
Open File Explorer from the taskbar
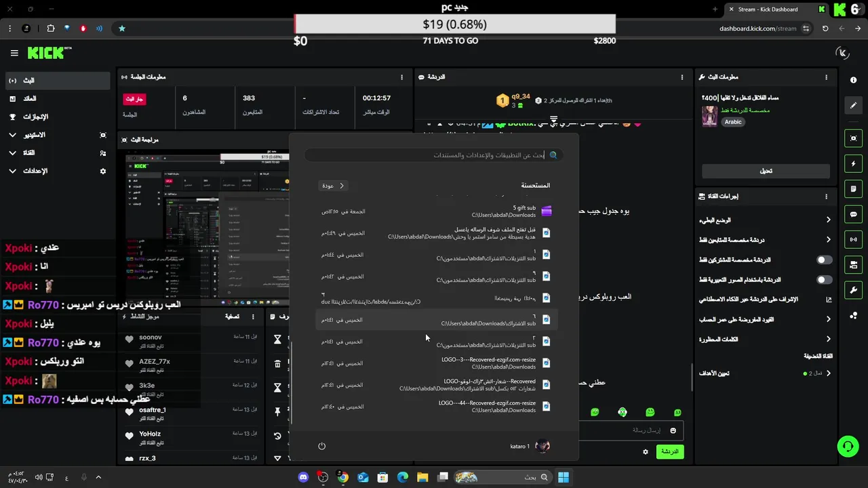point(422,477)
